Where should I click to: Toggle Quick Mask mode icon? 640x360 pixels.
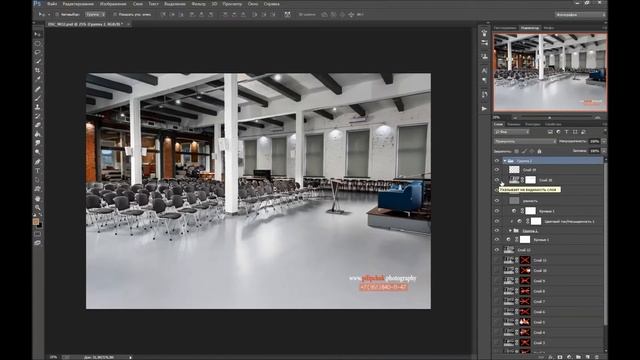pyautogui.click(x=38, y=234)
